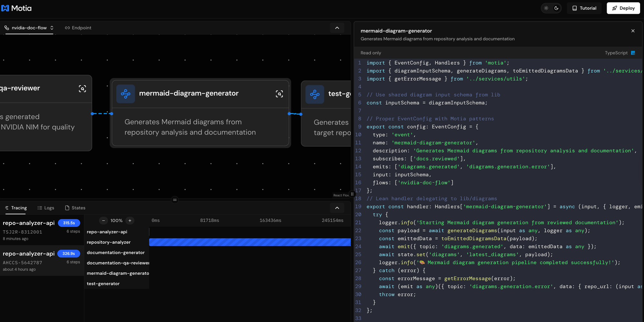Switch to the Endpoint tab
The height and width of the screenshot is (322, 644).
click(78, 28)
